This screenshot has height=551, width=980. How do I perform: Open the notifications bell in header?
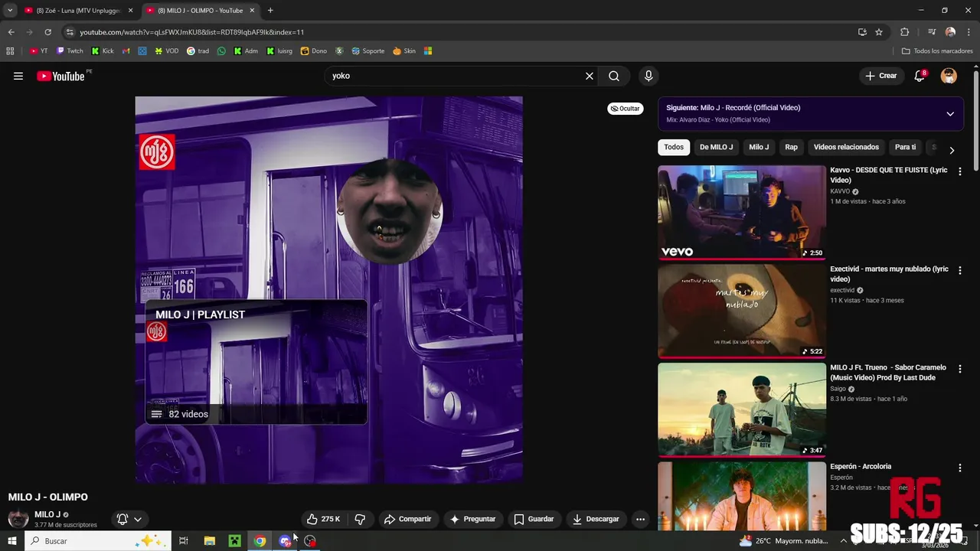point(920,76)
